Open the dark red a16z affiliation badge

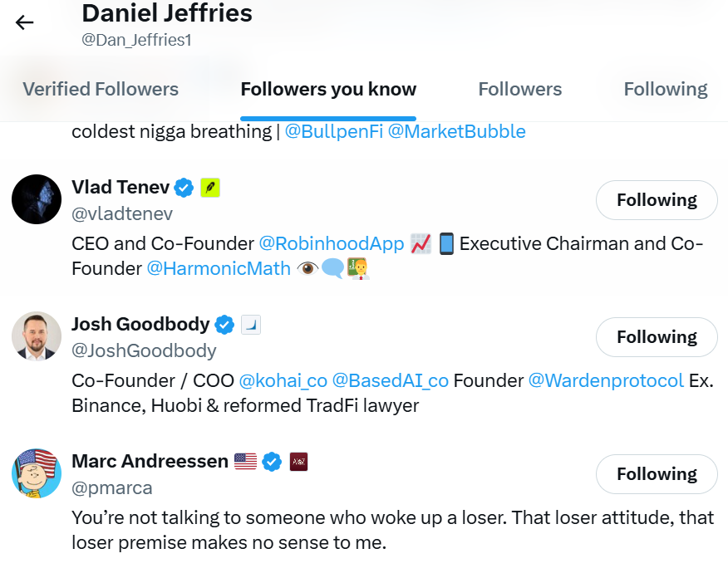coord(298,462)
